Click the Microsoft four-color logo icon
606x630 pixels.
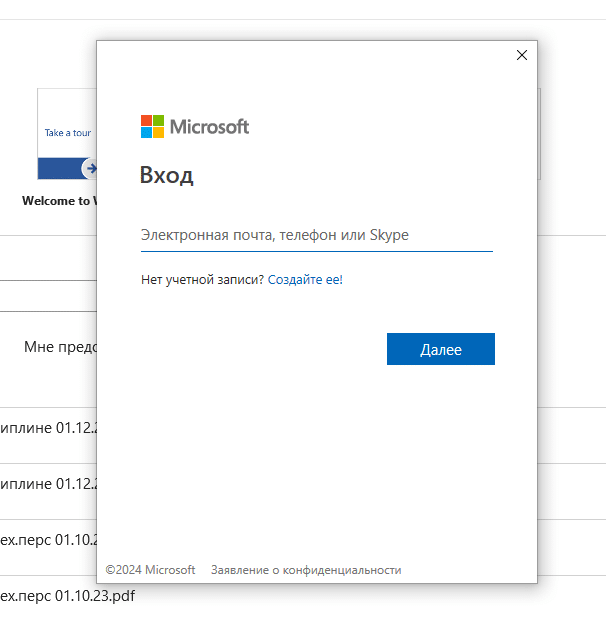pyautogui.click(x=152, y=126)
